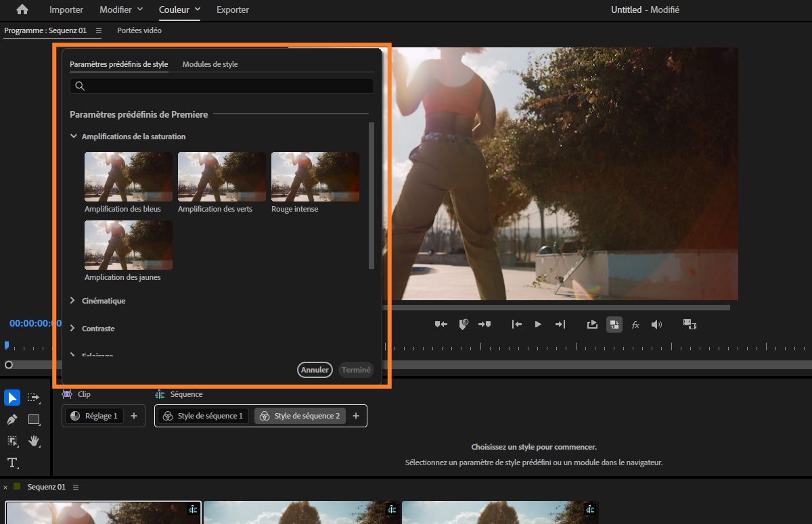Collapse Amplifications de la saturation group

(x=73, y=137)
